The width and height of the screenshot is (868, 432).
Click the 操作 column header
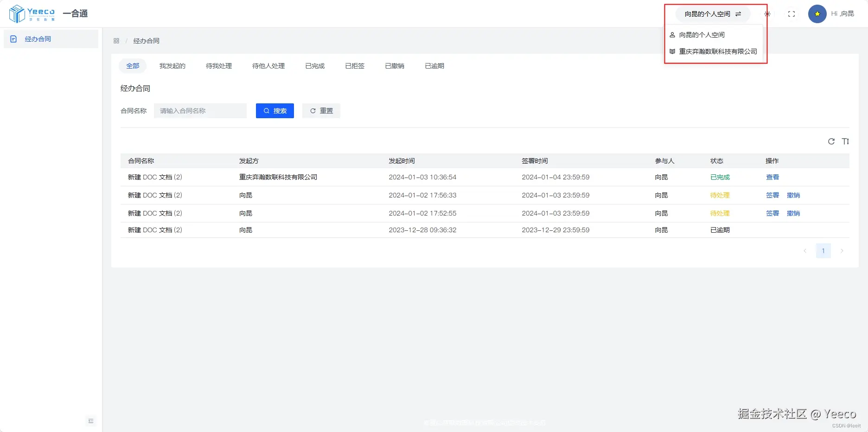point(772,161)
